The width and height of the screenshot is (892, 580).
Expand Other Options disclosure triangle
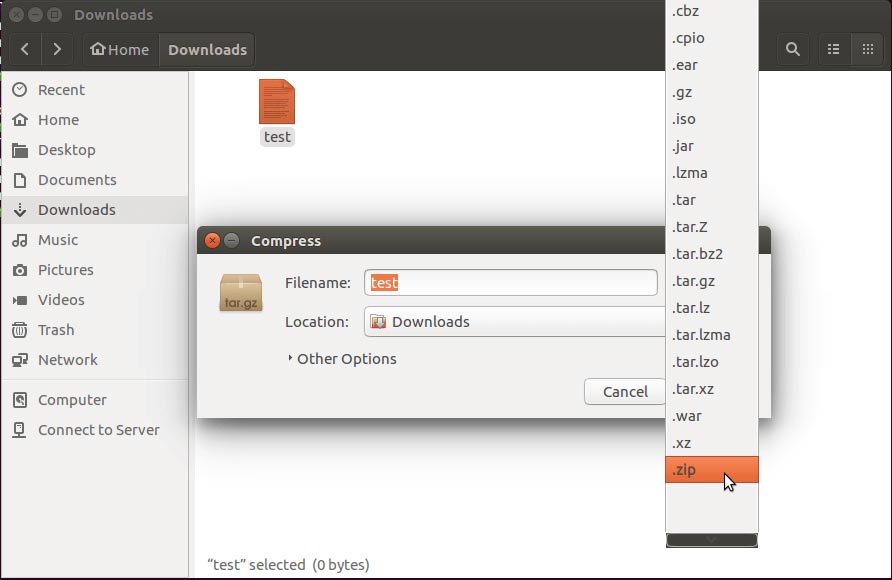(x=290, y=358)
